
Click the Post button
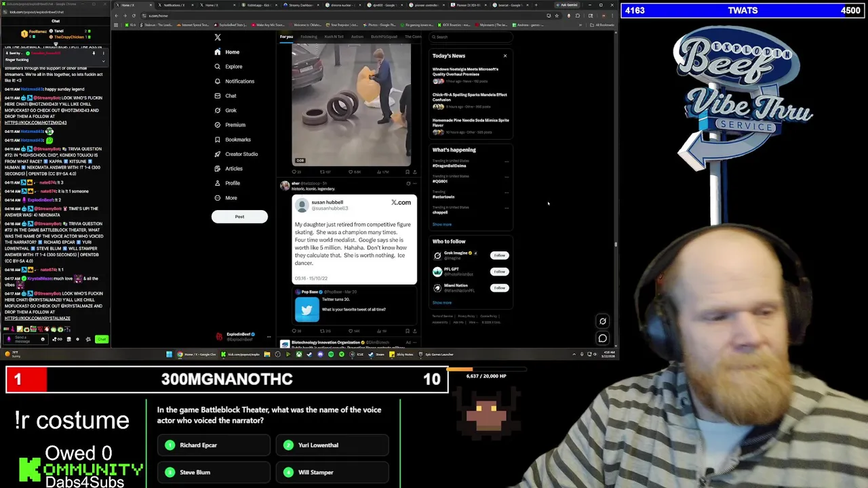point(239,217)
